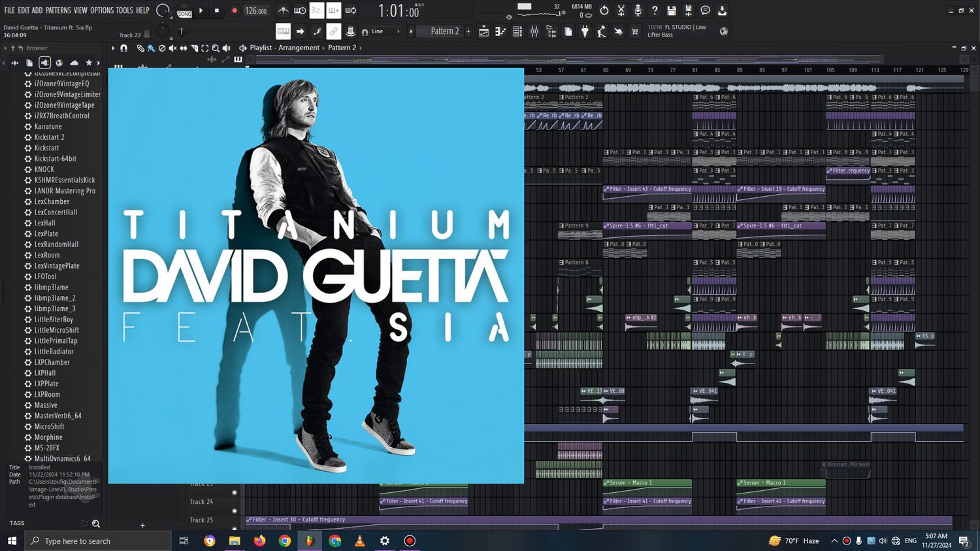The width and height of the screenshot is (980, 551).
Task: Open the Browser view icon
Action: pyautogui.click(x=551, y=31)
